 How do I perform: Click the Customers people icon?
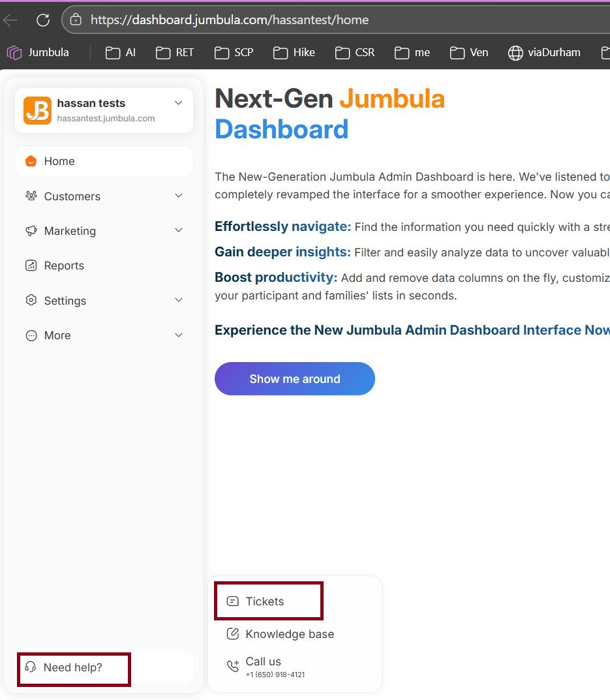31,196
